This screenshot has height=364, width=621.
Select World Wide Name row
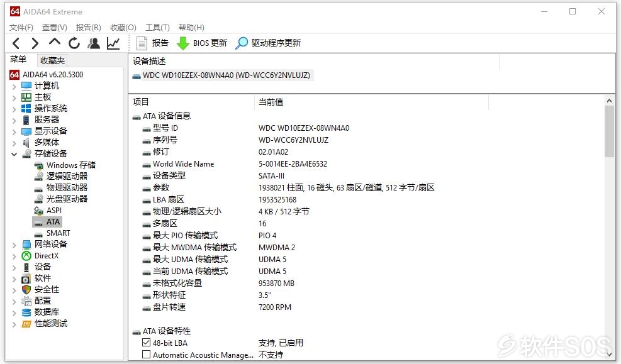[183, 164]
